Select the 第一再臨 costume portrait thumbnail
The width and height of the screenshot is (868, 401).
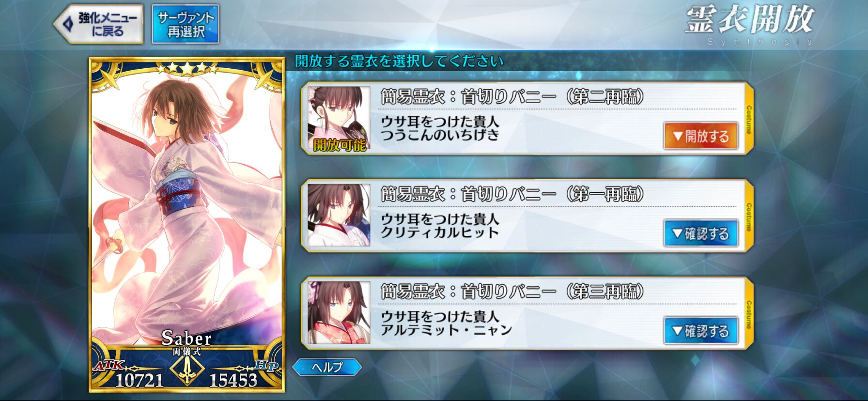pyautogui.click(x=339, y=215)
